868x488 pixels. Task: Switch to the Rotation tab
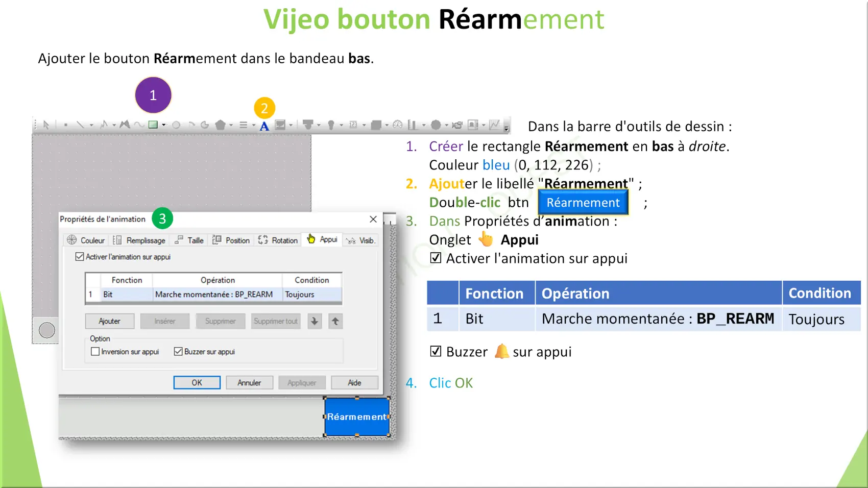(x=278, y=240)
